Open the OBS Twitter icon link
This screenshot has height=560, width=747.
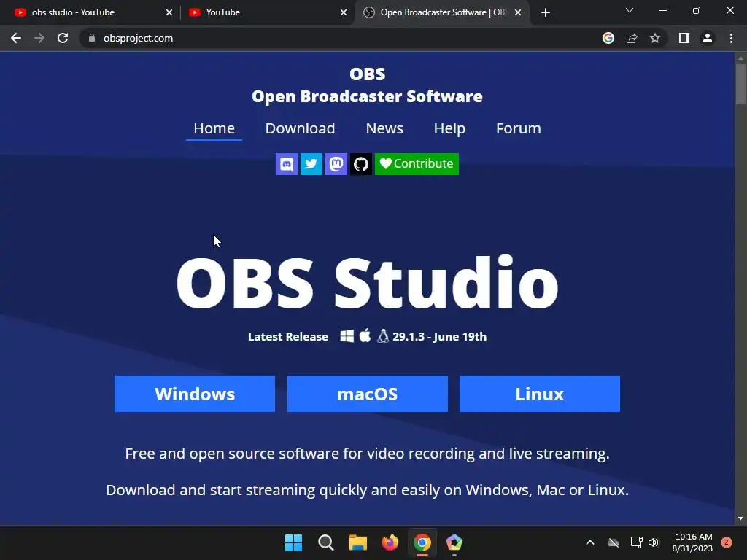pyautogui.click(x=311, y=164)
